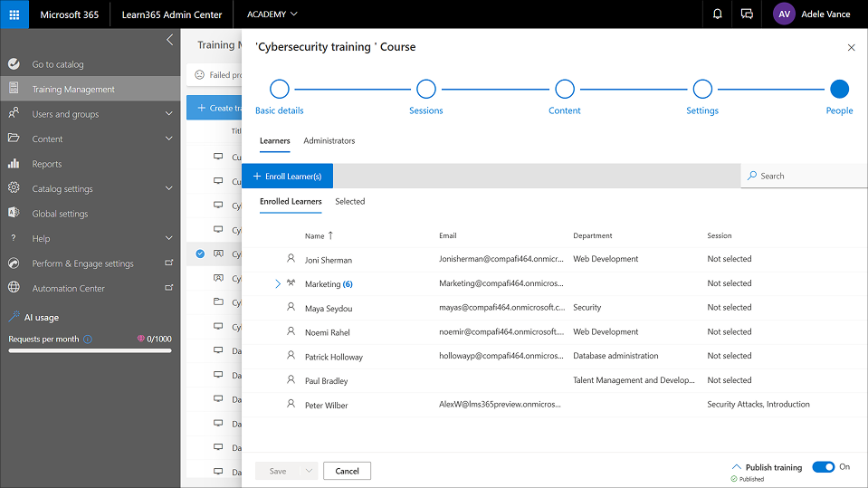Sort by the Department column header
Screen dimensions: 868x488
[592, 235]
